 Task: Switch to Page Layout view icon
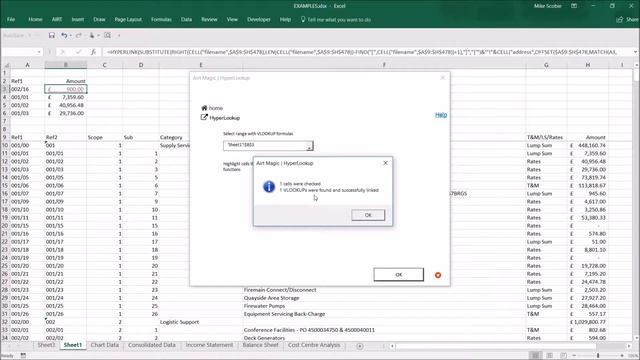[549, 356]
